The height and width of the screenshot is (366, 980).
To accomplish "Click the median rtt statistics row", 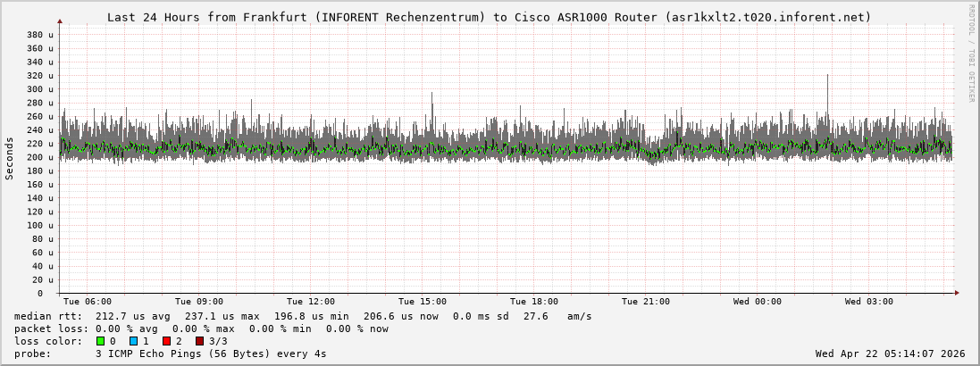I will [303, 316].
